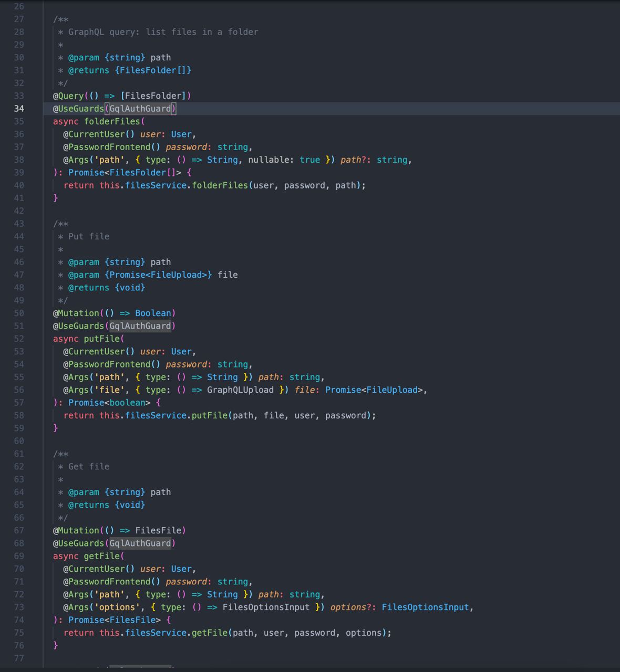620x672 pixels.
Task: Click the 'options' string literal on line 73
Action: [117, 607]
